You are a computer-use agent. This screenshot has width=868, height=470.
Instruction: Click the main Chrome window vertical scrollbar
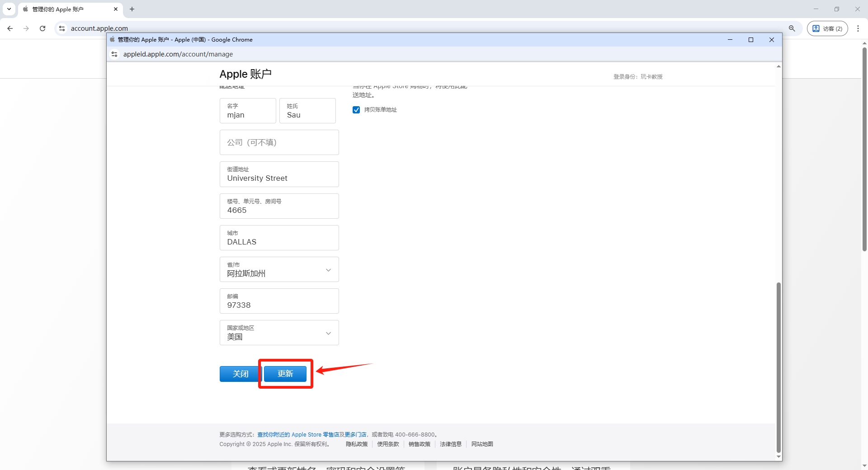(x=864, y=149)
